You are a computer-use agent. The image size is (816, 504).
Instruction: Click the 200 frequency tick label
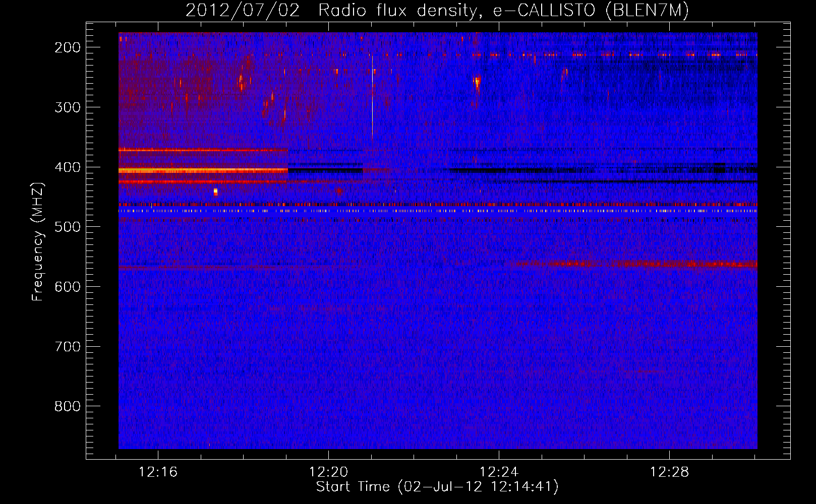[68, 47]
